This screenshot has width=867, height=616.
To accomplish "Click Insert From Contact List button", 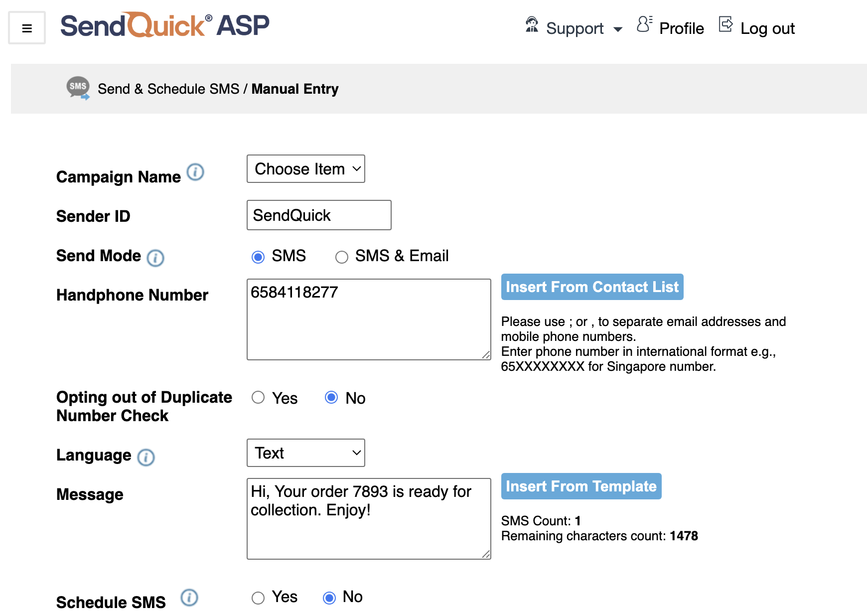I will [x=592, y=287].
